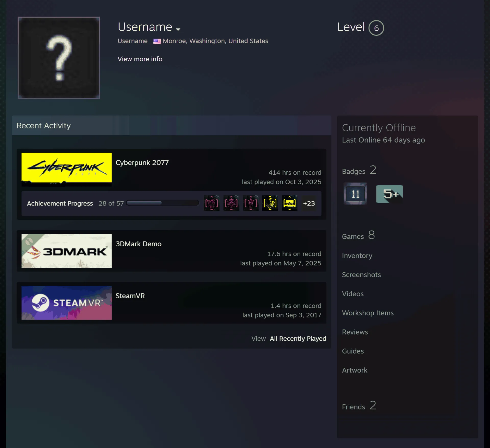
Task: Open the 11 years of service badge
Action: tap(355, 194)
